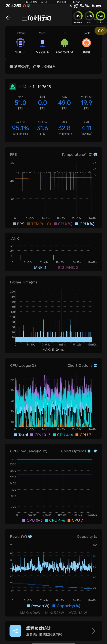
Task: Switch the Power(W) unit icon
Action: pos(30,536)
